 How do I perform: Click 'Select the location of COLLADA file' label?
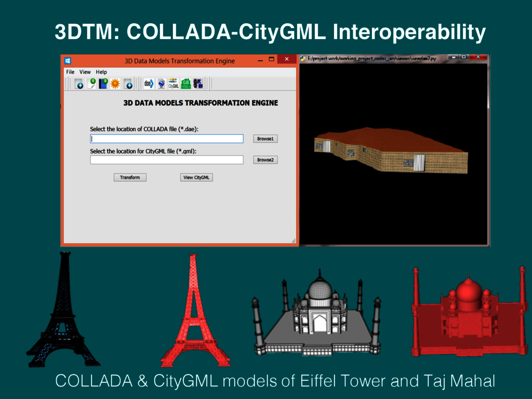[144, 129]
